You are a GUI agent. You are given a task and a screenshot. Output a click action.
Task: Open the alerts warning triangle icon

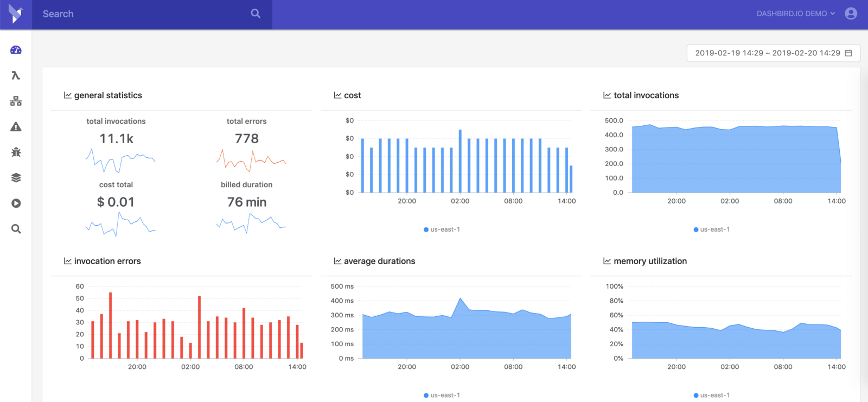[16, 127]
